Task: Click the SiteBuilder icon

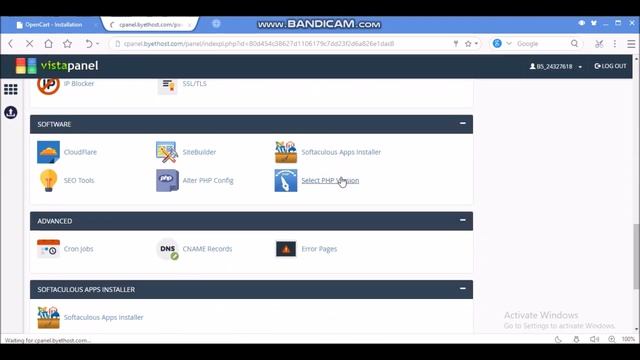Action: click(167, 152)
